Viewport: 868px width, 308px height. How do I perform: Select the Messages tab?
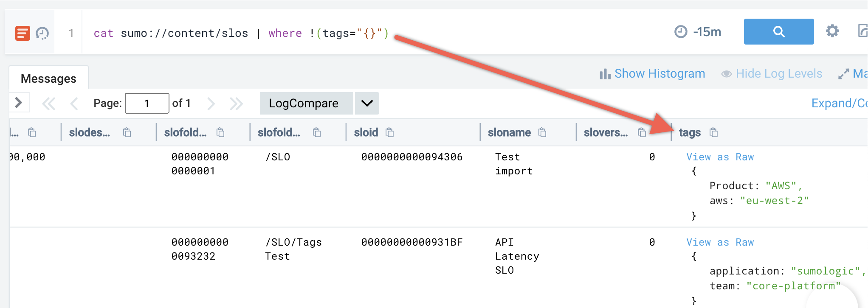tap(48, 78)
